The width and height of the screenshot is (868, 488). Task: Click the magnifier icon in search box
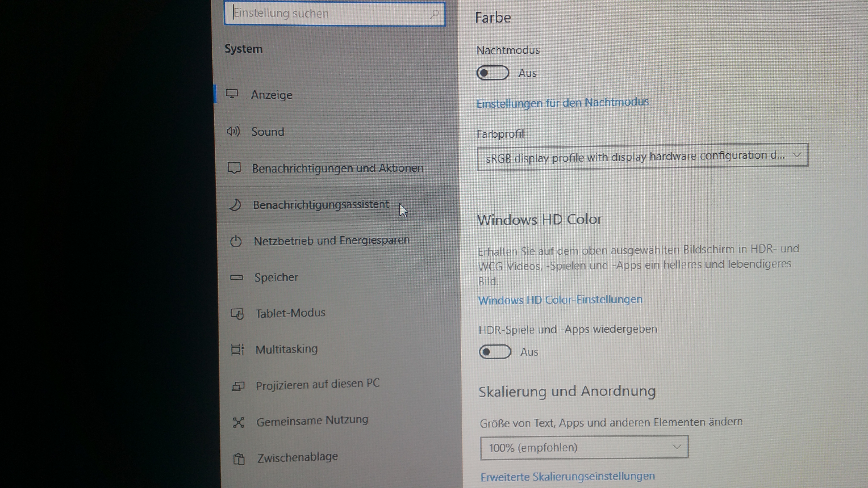pyautogui.click(x=435, y=14)
